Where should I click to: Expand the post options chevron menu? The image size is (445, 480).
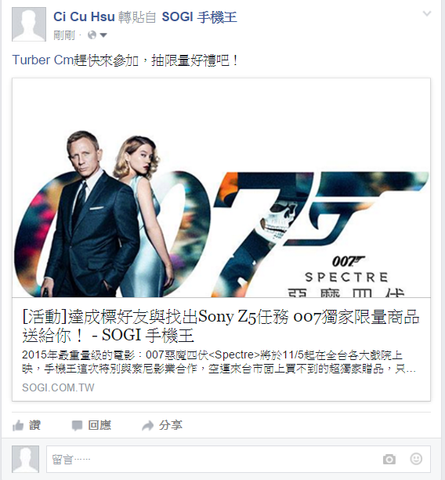pos(427,14)
